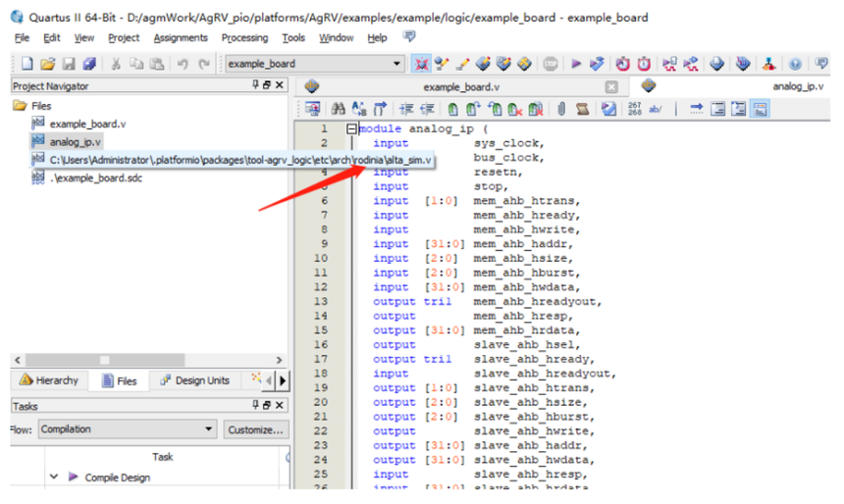Screen dimensions: 844x504
Task: Close the example_board.v tab
Action: pyautogui.click(x=611, y=86)
